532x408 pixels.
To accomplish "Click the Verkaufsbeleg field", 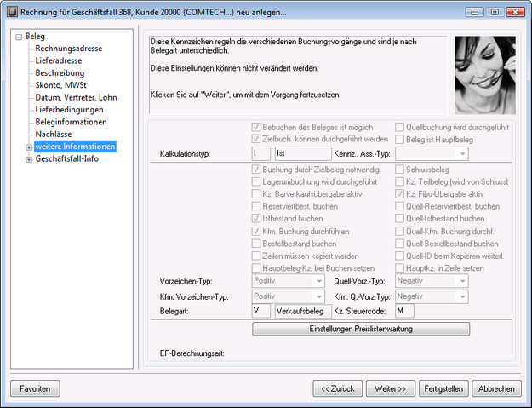I will (303, 311).
